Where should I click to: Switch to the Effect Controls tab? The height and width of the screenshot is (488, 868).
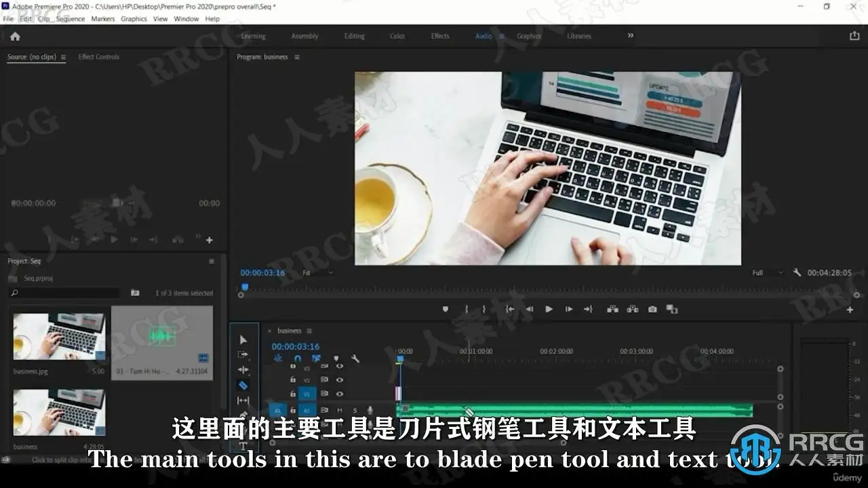point(99,57)
